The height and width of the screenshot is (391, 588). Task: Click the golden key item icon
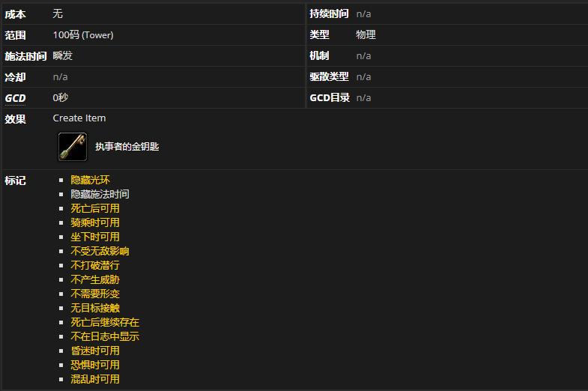pyautogui.click(x=73, y=147)
